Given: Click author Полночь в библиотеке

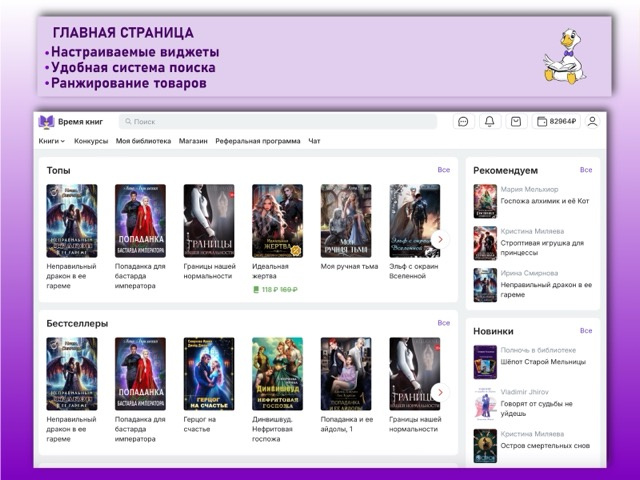Looking at the screenshot, I should pos(538,350).
